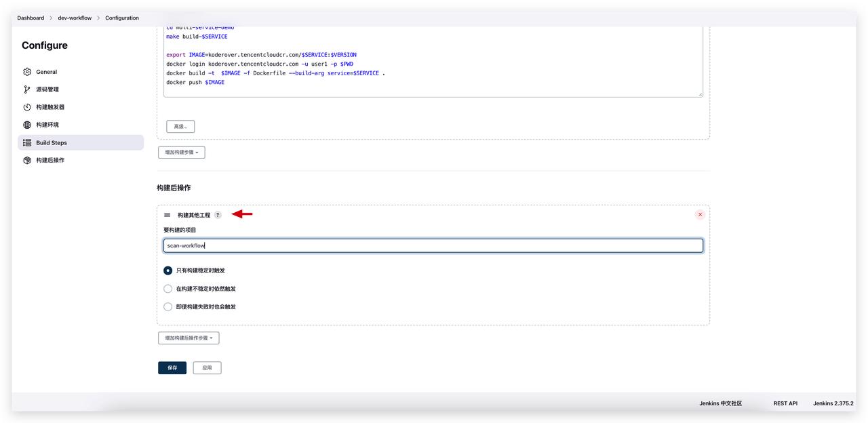Click the 保存 save button

coord(172,368)
